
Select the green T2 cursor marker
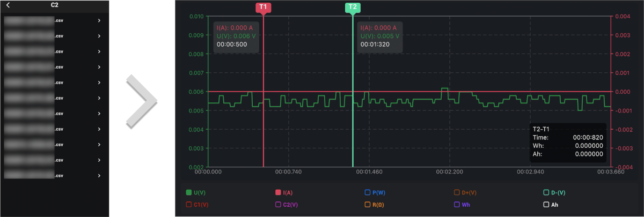[352, 8]
